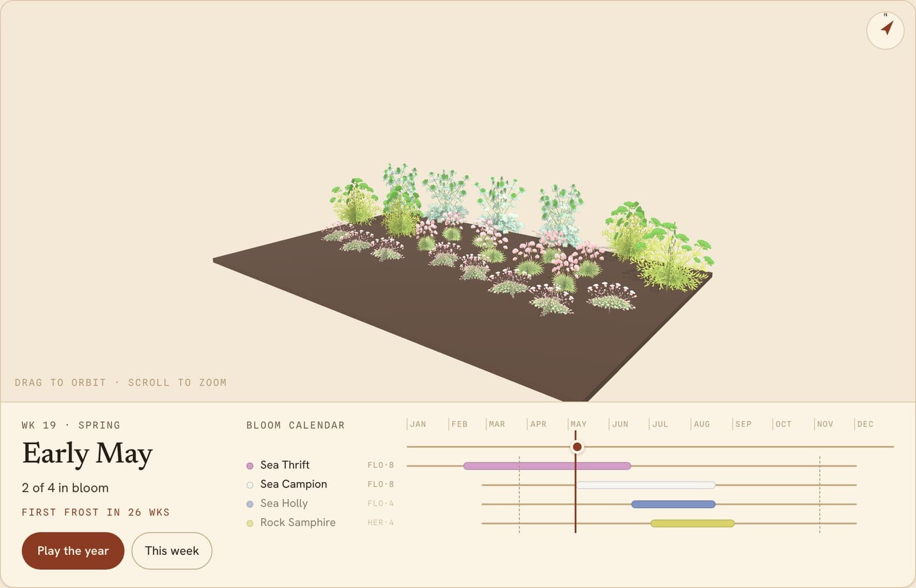Select the timeline scrubber handle
Image resolution: width=916 pixels, height=588 pixels.
[x=577, y=447]
